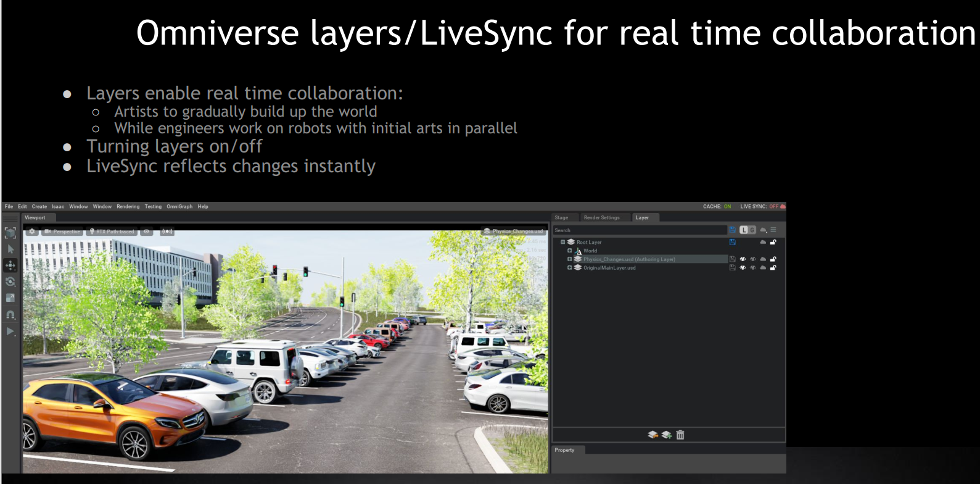
Task: Toggle right eye visibility for Physics_Changes.usd
Action: coord(752,259)
